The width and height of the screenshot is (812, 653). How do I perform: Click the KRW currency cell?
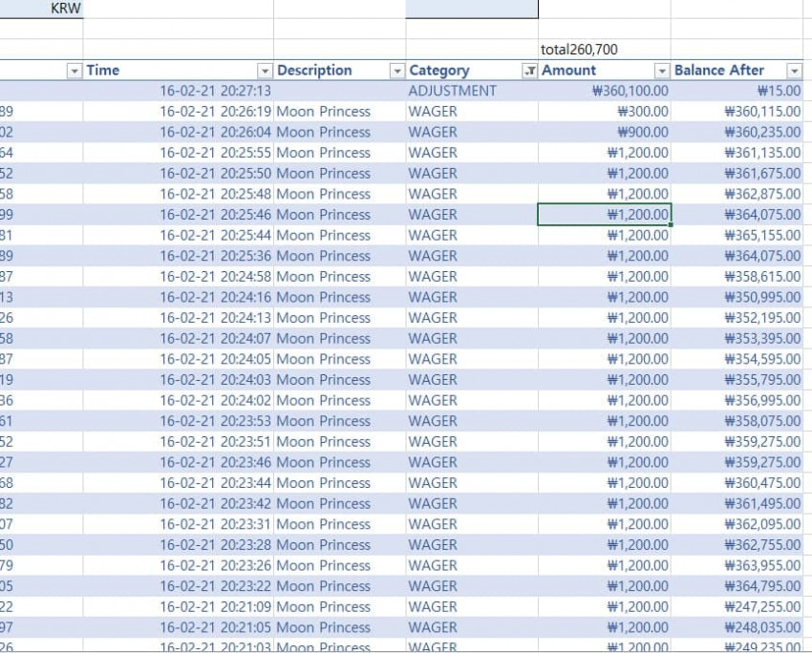click(x=41, y=9)
